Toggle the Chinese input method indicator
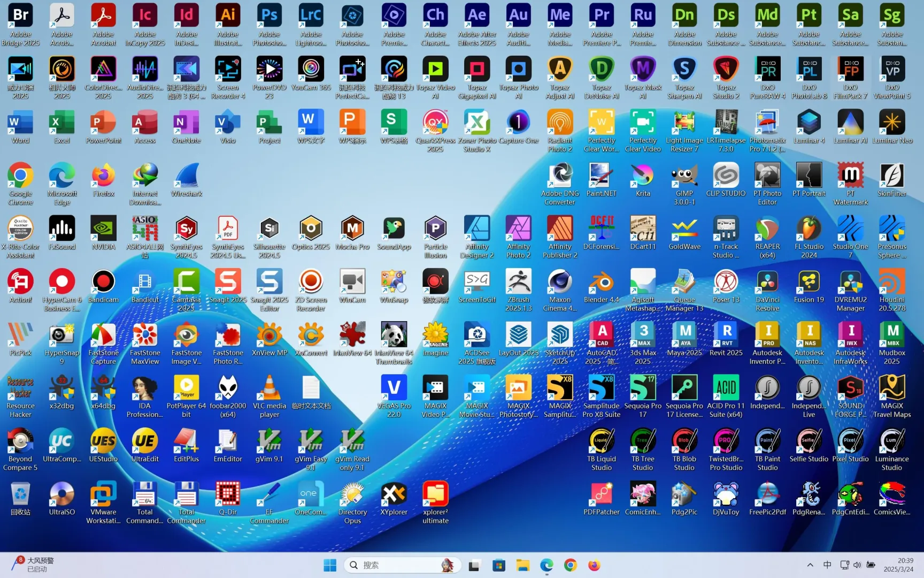This screenshot has height=578, width=924. click(827, 565)
